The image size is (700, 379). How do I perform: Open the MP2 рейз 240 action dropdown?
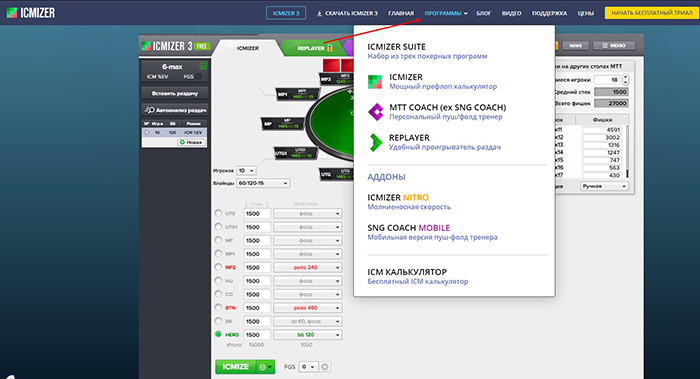(308, 267)
